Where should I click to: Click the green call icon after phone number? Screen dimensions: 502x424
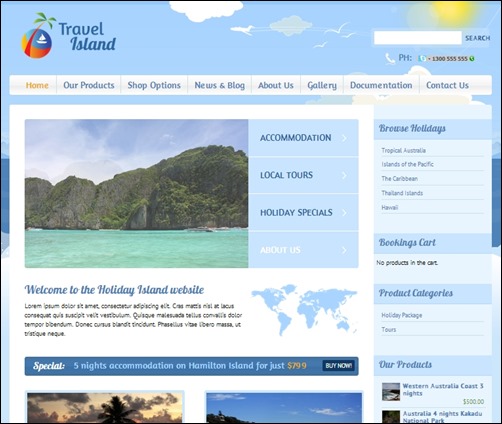click(472, 59)
